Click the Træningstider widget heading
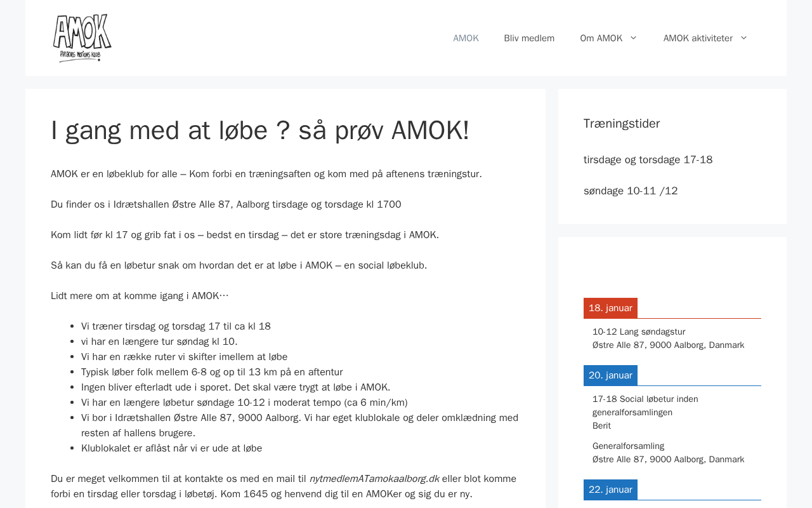This screenshot has width=812, height=508. point(622,124)
